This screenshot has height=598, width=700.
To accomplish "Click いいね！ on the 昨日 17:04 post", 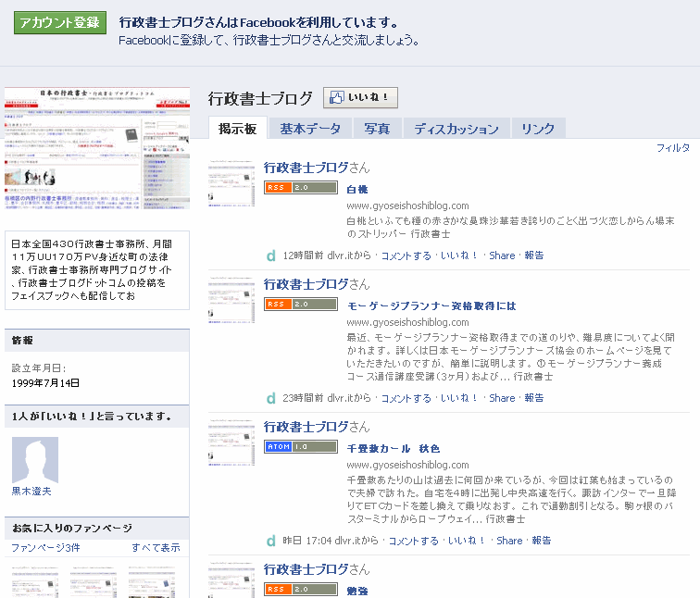I will (466, 541).
